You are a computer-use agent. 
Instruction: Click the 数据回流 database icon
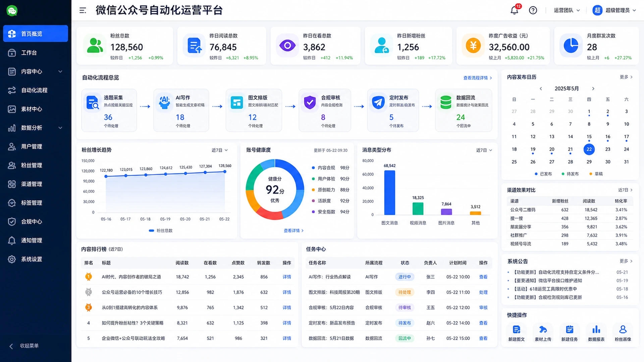point(446,103)
